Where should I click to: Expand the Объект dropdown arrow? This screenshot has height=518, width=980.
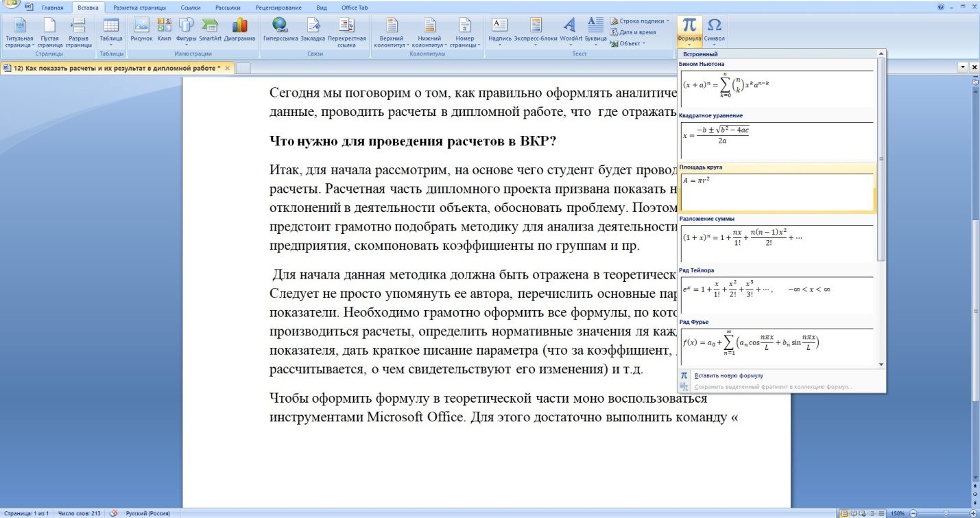[x=643, y=44]
